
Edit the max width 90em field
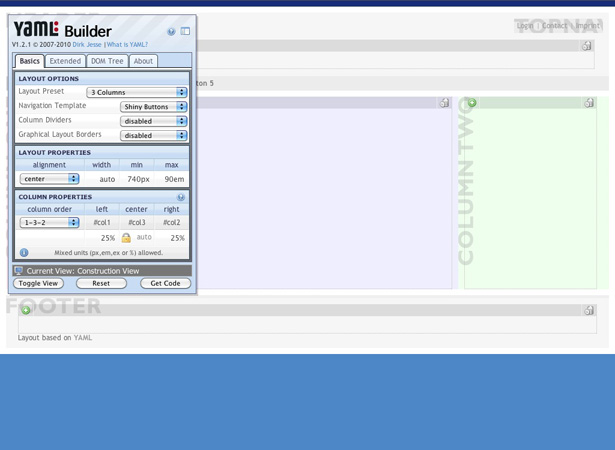pyautogui.click(x=172, y=179)
